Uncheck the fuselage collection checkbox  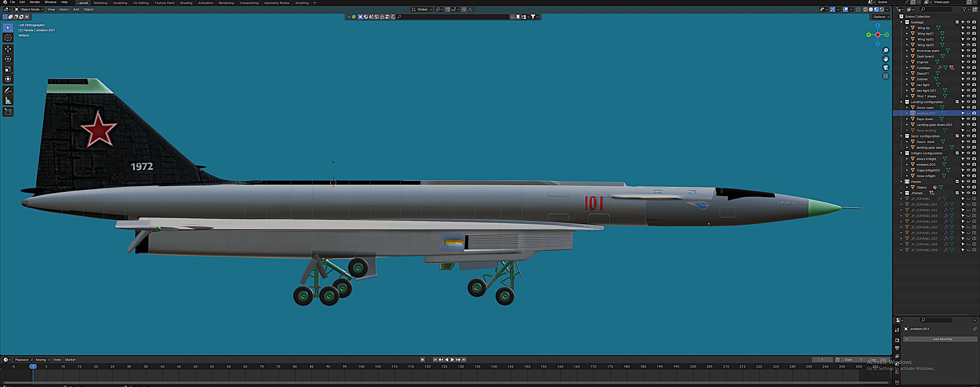click(x=957, y=22)
